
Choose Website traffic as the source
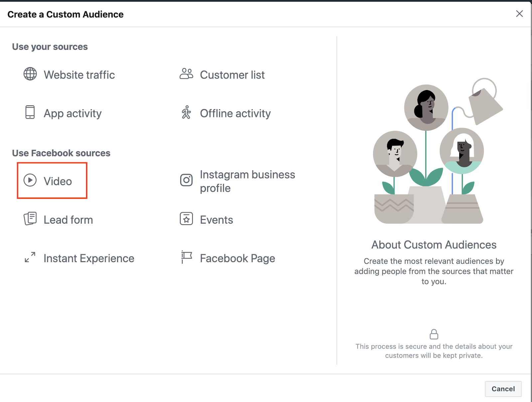pos(79,75)
